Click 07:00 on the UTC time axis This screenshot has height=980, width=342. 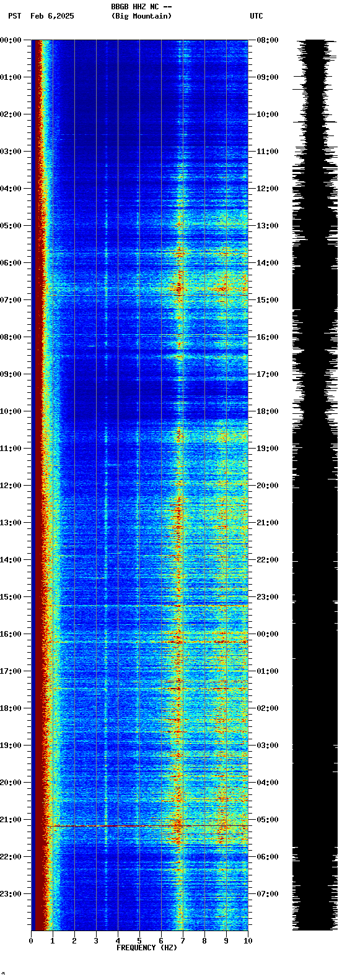point(267,894)
